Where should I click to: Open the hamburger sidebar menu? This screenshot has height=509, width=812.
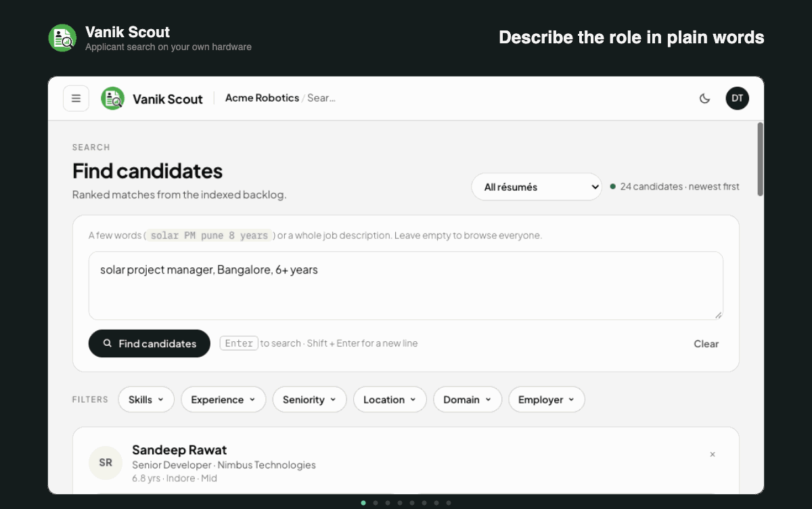76,98
